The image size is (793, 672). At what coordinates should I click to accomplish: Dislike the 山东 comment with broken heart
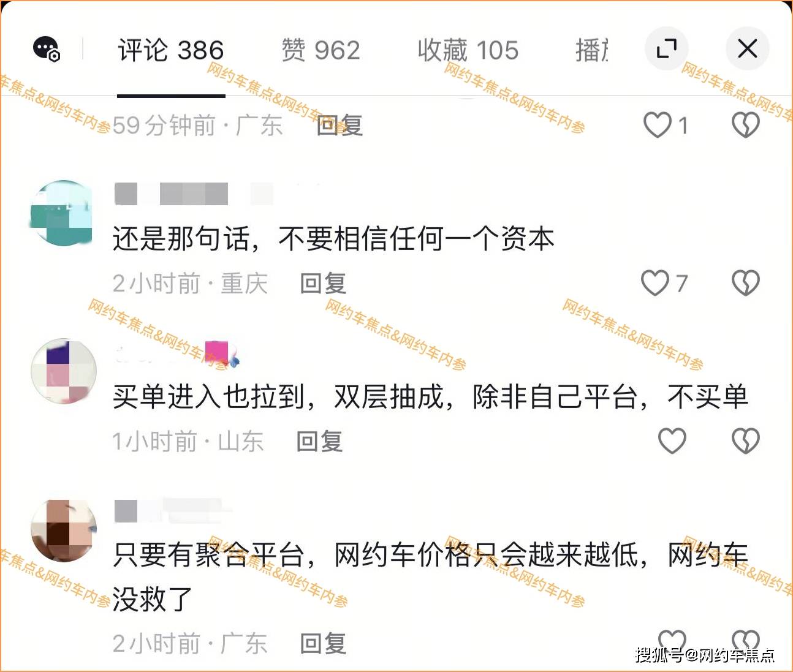pyautogui.click(x=746, y=441)
